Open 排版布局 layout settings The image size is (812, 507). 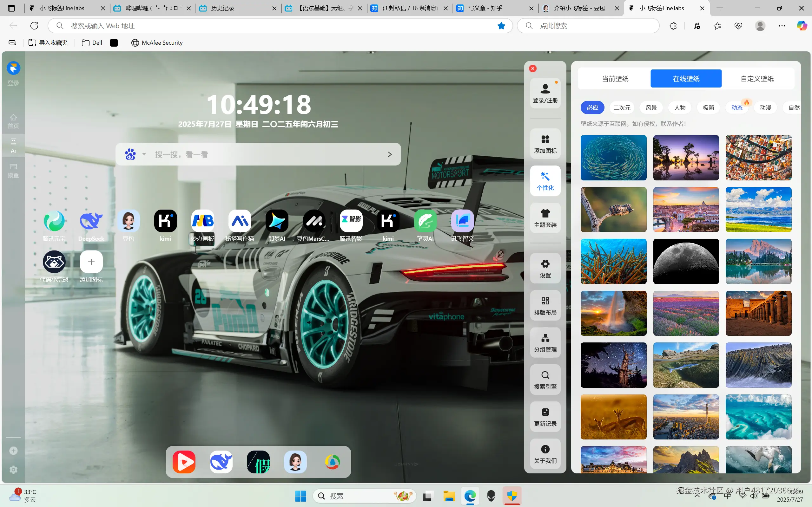545,305
